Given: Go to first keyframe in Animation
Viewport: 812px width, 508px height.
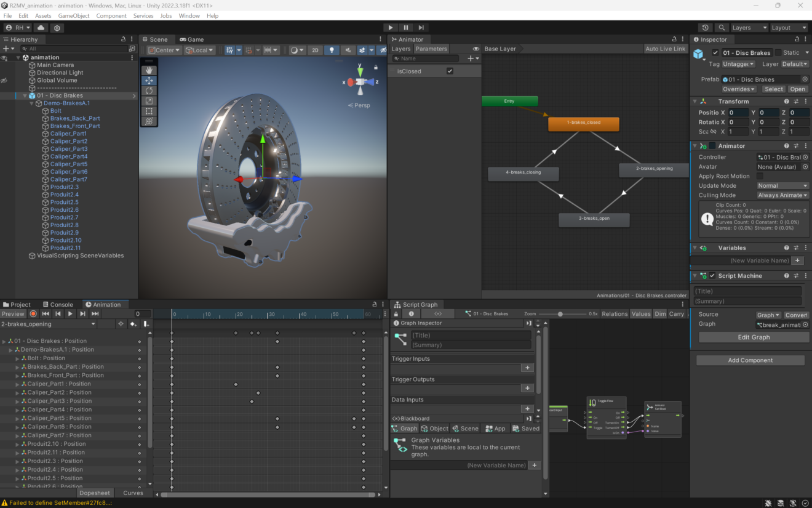Looking at the screenshot, I should 46,314.
